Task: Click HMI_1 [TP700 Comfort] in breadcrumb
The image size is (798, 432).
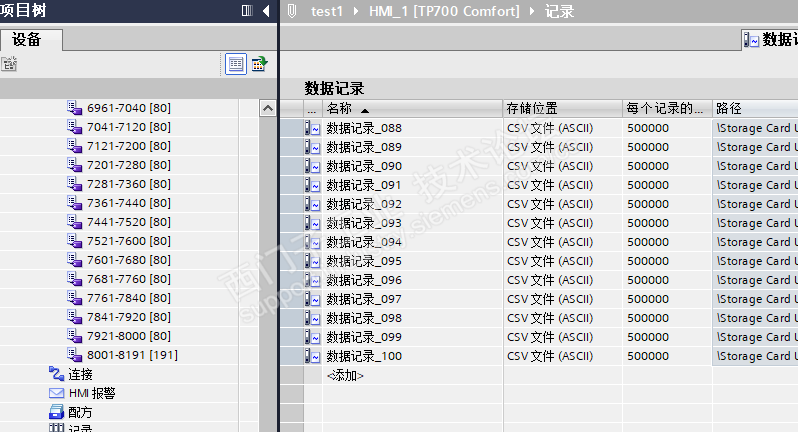Action: click(x=444, y=11)
